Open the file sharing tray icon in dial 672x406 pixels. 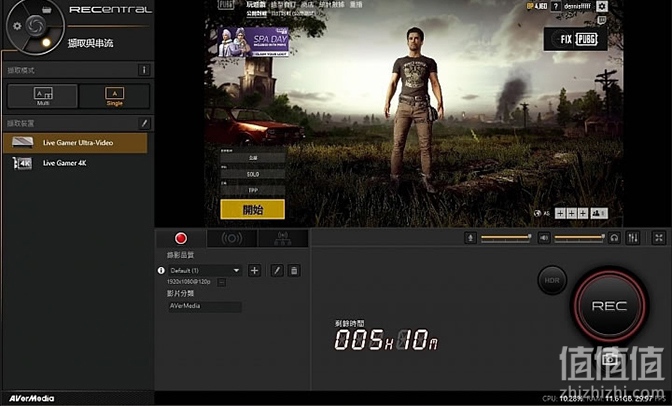coord(47,10)
